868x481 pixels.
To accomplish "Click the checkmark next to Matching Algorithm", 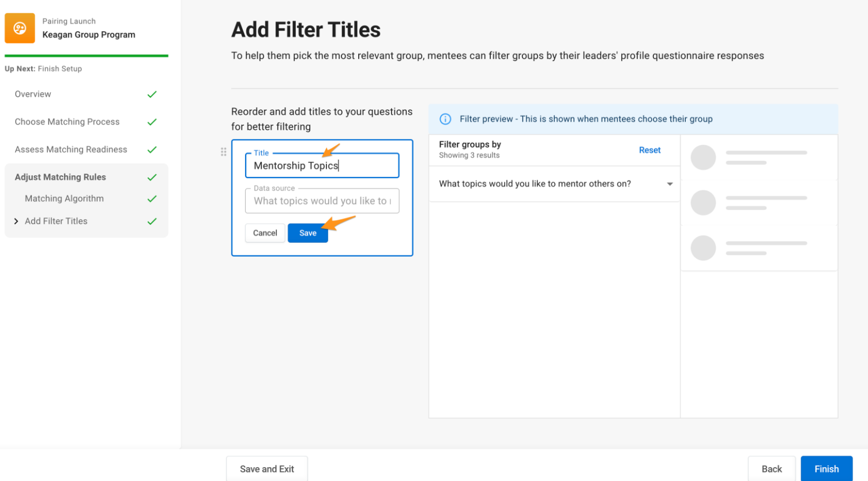I will 152,198.
